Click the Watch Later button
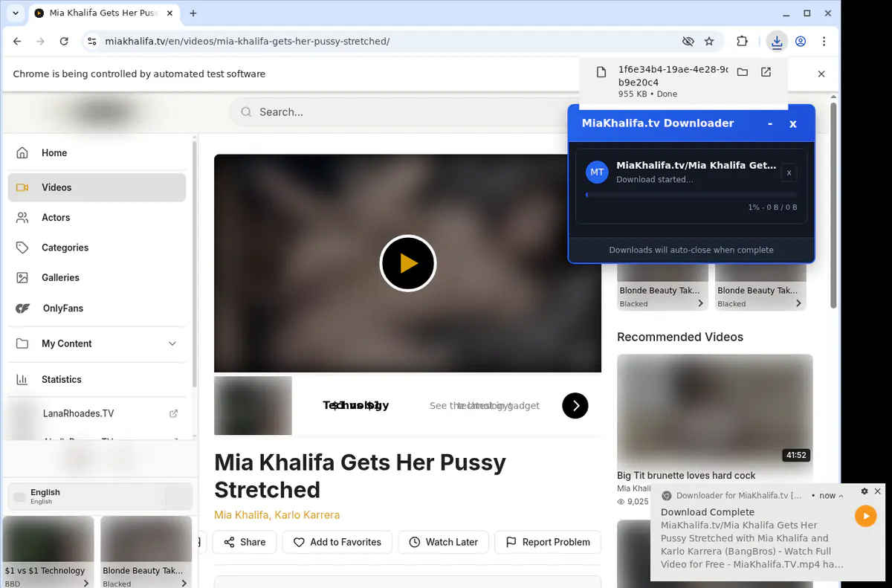Viewport: 892px width, 588px height. 443,542
